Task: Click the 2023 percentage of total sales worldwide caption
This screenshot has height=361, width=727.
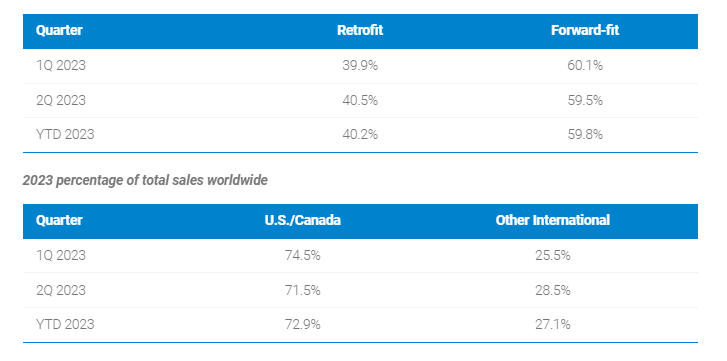Action: point(145,180)
